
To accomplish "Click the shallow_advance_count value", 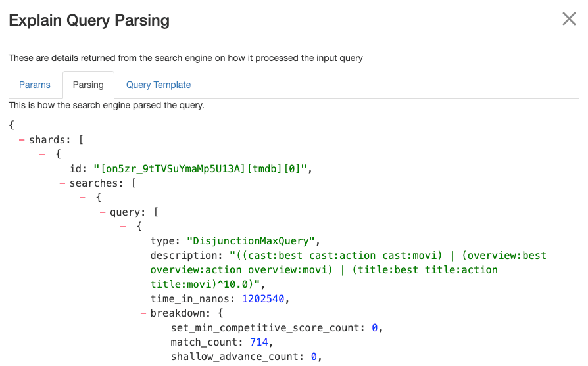I will tap(314, 356).
